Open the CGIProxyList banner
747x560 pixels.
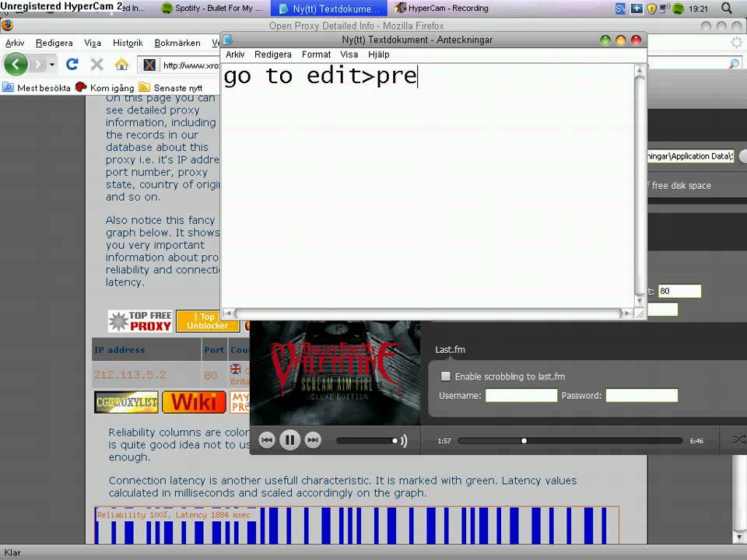126,402
